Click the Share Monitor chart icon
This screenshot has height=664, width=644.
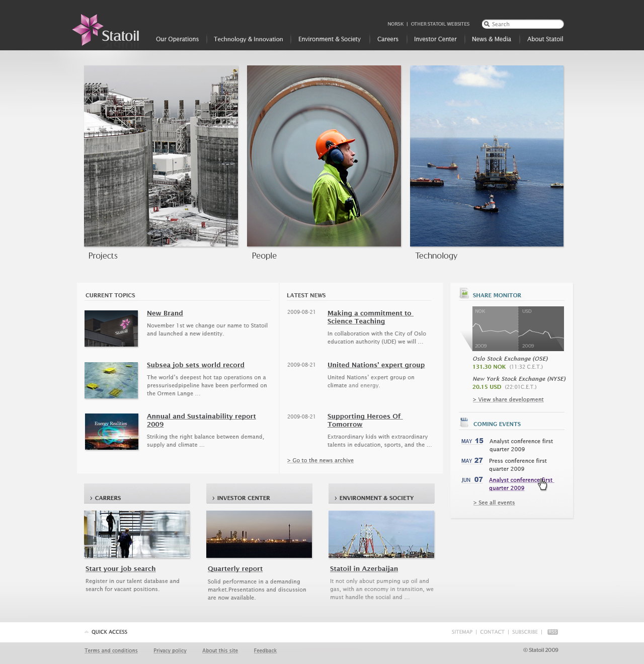(x=464, y=293)
